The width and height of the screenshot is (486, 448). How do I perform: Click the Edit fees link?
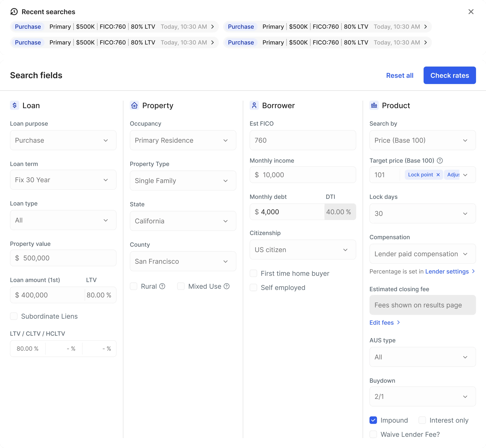pyautogui.click(x=382, y=322)
